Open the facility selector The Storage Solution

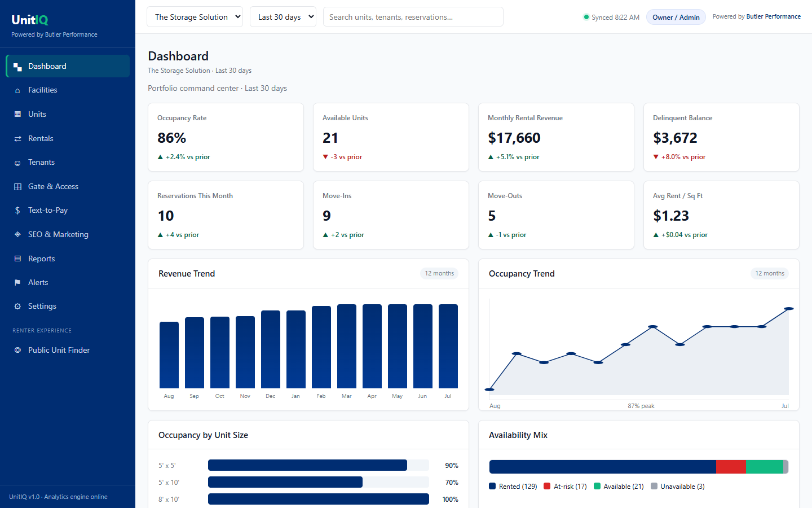pyautogui.click(x=195, y=17)
